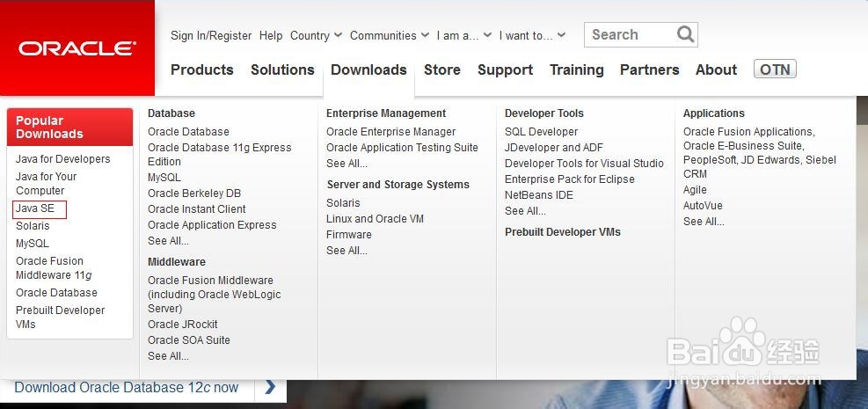Open Oracle JRockit link

point(183,325)
